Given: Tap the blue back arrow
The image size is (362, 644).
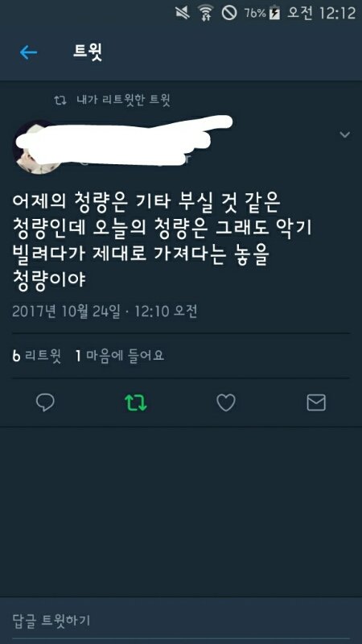Looking at the screenshot, I should tap(28, 52).
